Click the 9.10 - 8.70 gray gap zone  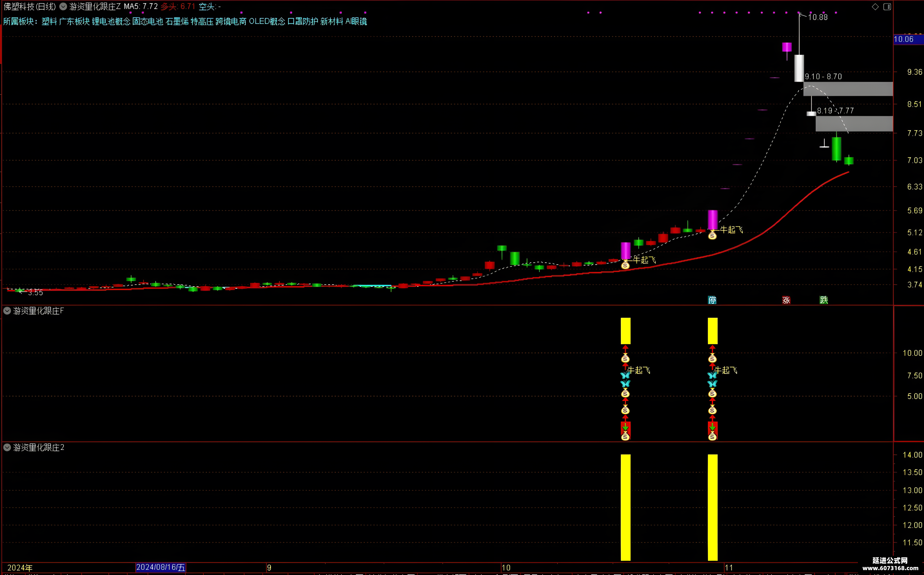(848, 89)
